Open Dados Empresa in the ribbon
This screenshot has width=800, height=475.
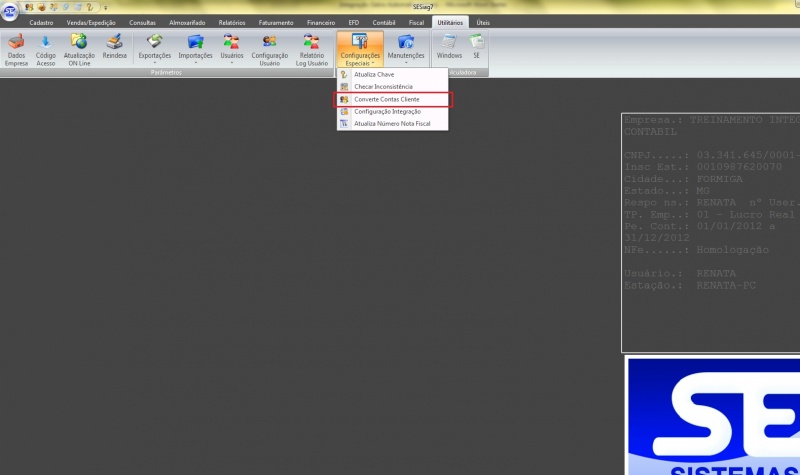16,48
